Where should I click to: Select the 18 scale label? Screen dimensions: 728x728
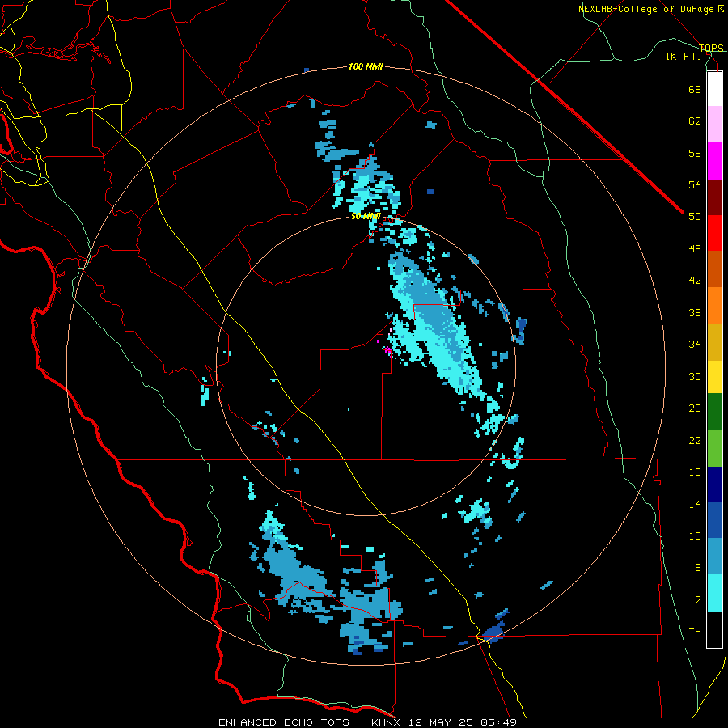pyautogui.click(x=695, y=472)
